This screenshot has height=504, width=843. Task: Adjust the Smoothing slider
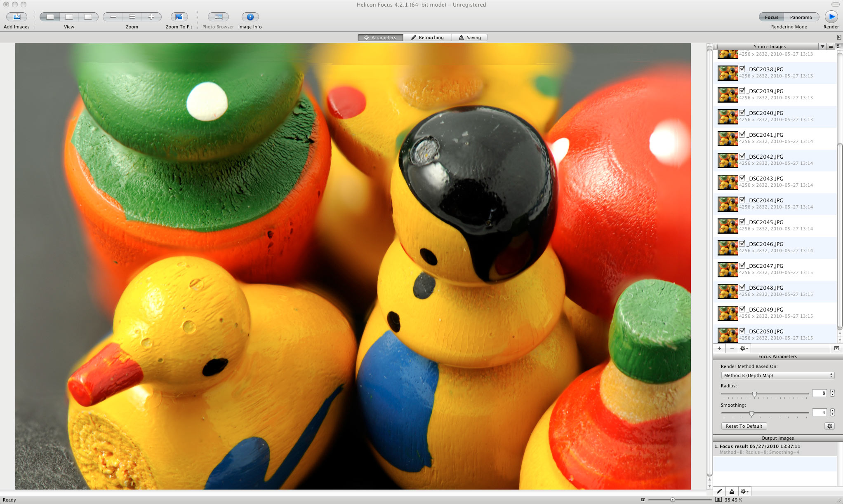point(751,413)
